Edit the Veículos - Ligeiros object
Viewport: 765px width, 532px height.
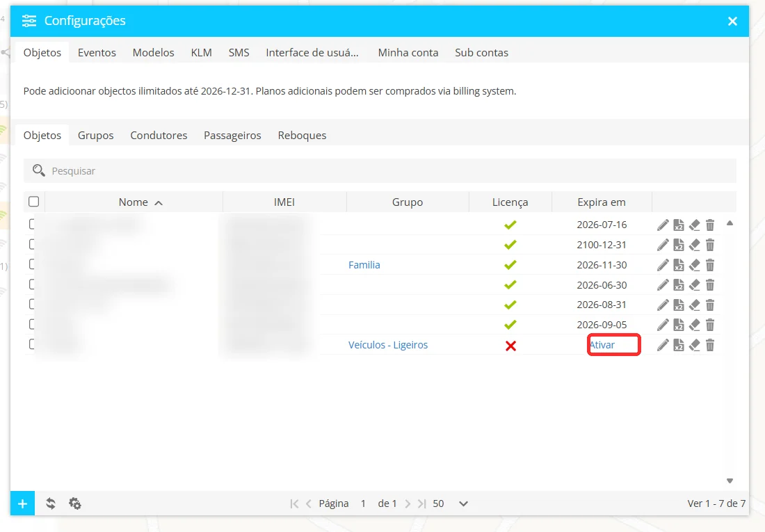point(663,345)
